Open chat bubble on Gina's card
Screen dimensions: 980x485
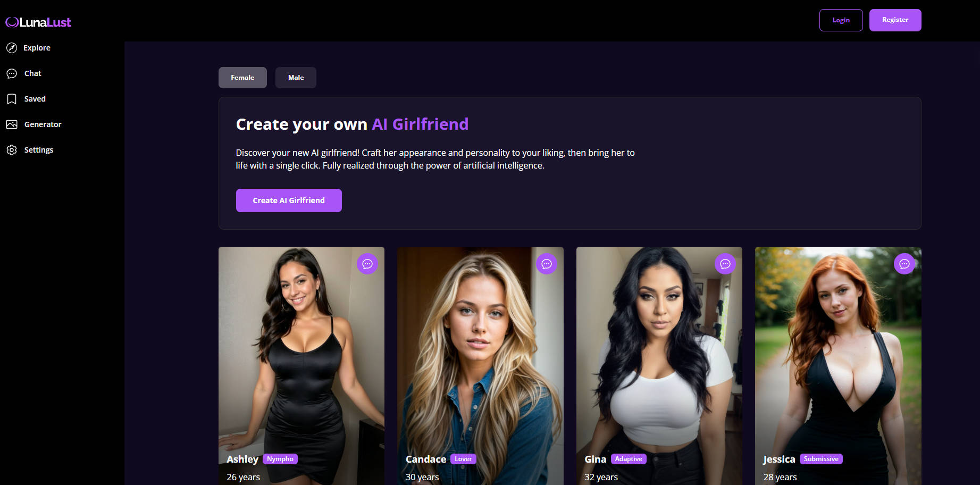tap(725, 264)
